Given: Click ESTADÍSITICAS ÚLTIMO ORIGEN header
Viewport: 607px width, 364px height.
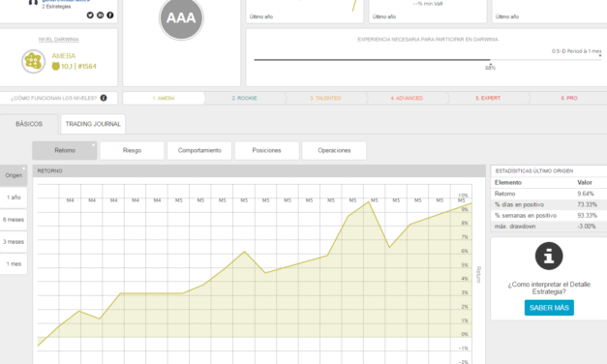Looking at the screenshot, I should (x=534, y=170).
